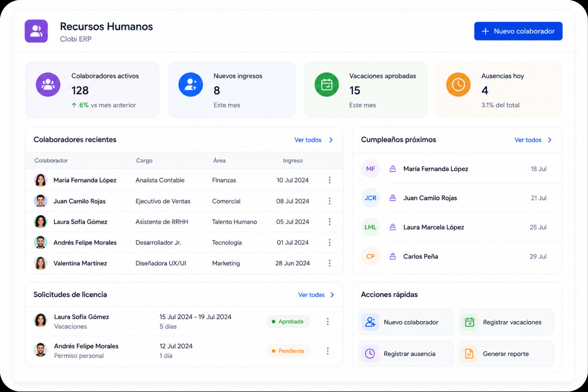Viewport: 588px width, 392px height.
Task: Click the Analista Contable cell
Action: pos(160,180)
